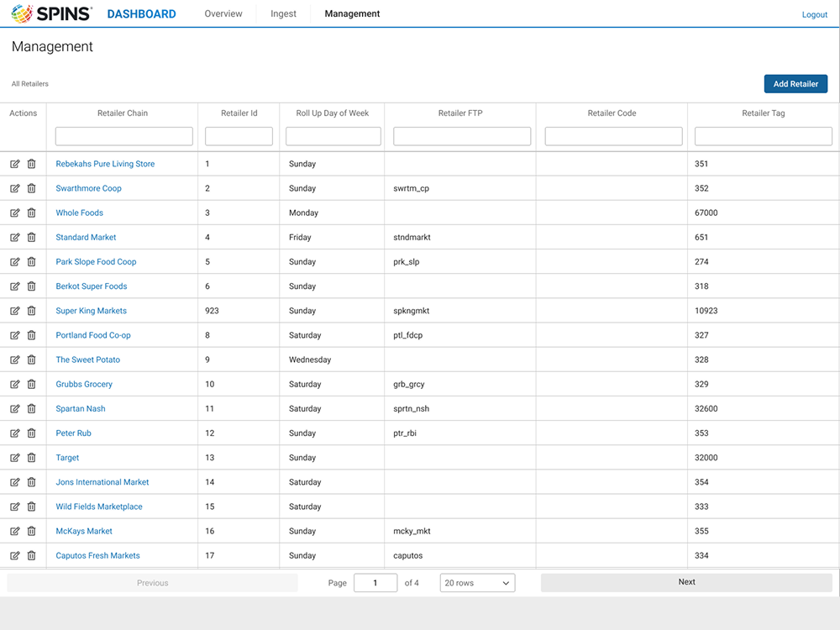Open the Management tab
Image resolution: width=840 pixels, height=630 pixels.
click(352, 14)
